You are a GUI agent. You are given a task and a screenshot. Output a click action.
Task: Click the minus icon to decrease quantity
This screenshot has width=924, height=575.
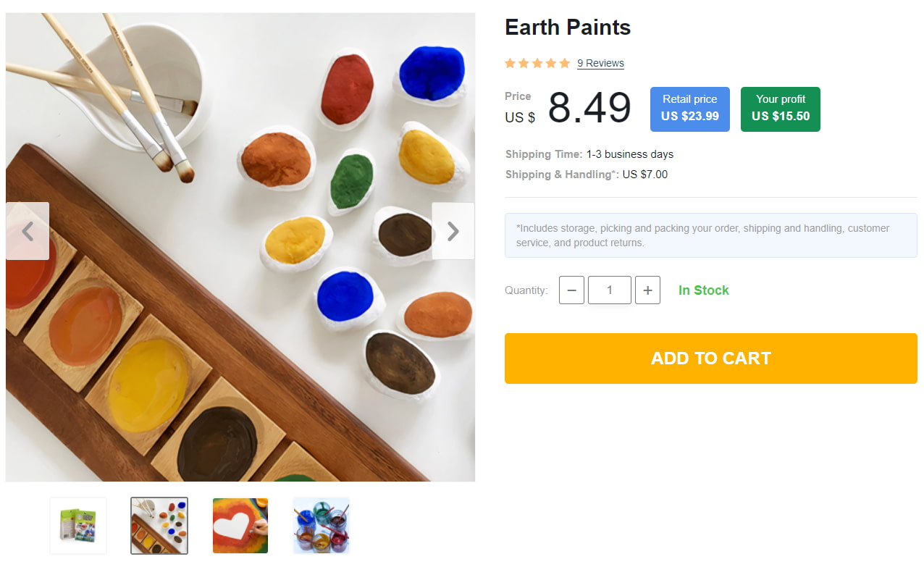click(571, 290)
